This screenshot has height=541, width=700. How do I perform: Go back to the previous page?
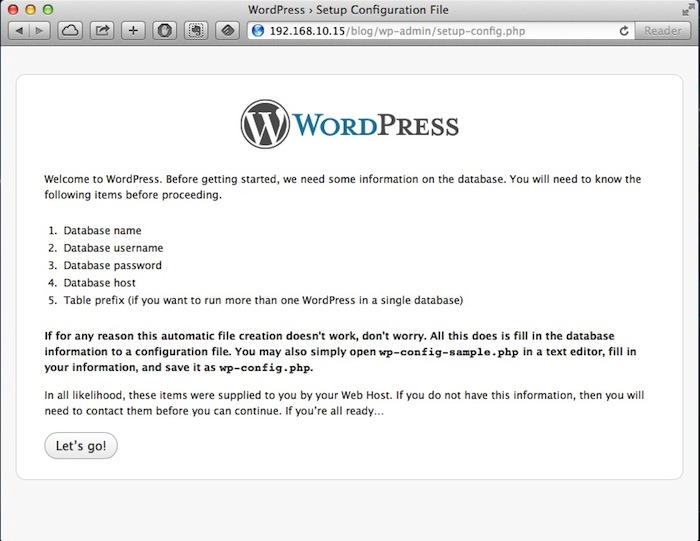coord(18,31)
